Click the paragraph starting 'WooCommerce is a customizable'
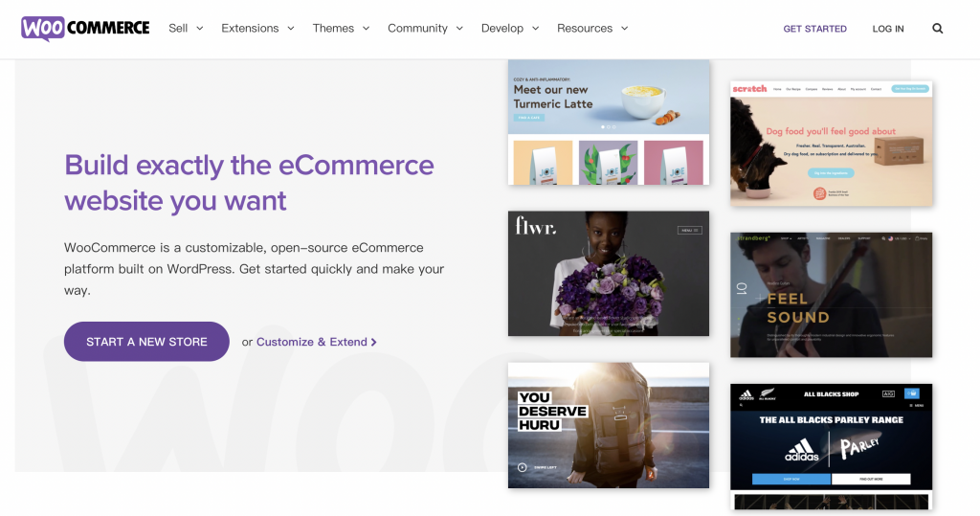Image resolution: width=980 pixels, height=516 pixels. (x=254, y=269)
